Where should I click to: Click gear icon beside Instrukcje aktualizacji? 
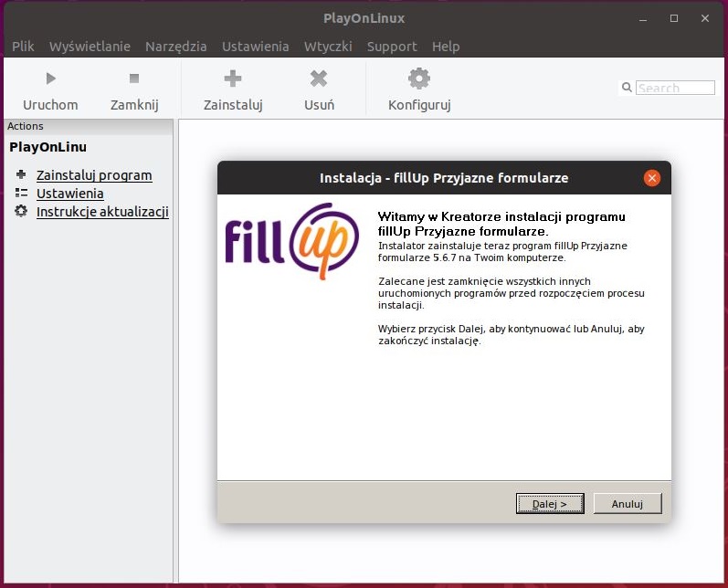21,211
